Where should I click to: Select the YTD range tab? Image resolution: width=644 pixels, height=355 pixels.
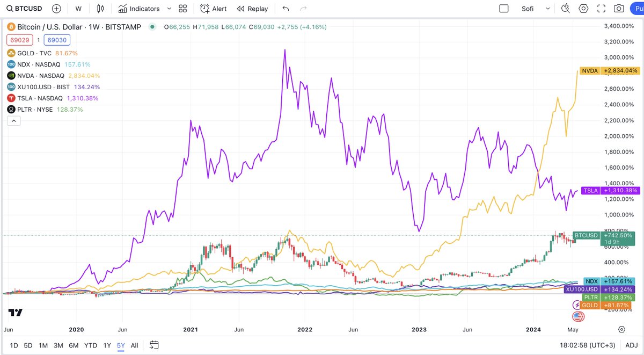tap(90, 345)
